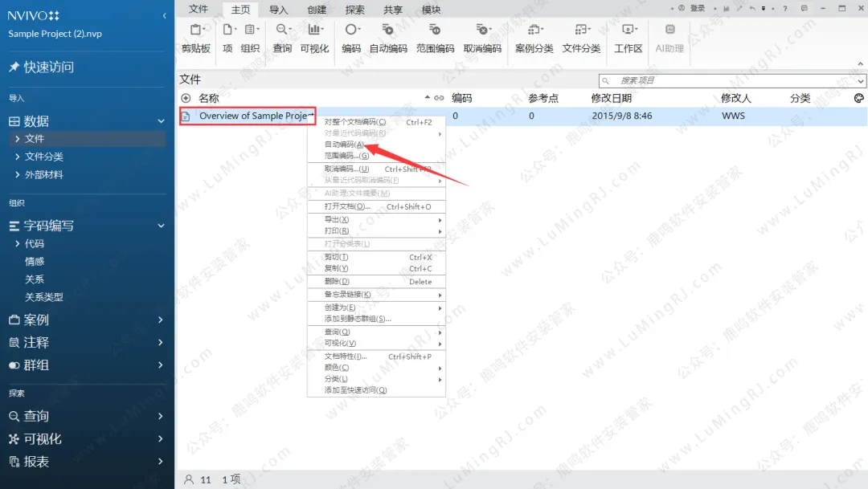Choose 文档特性(I)... from context menu
868x489 pixels.
tap(345, 357)
